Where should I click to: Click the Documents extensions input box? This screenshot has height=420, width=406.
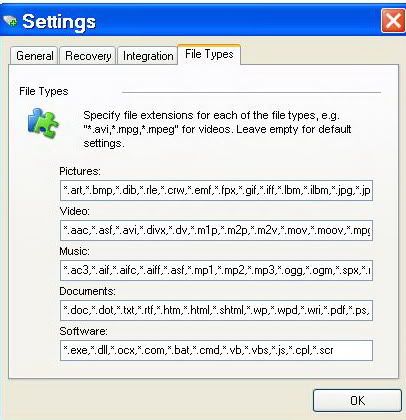point(216,310)
